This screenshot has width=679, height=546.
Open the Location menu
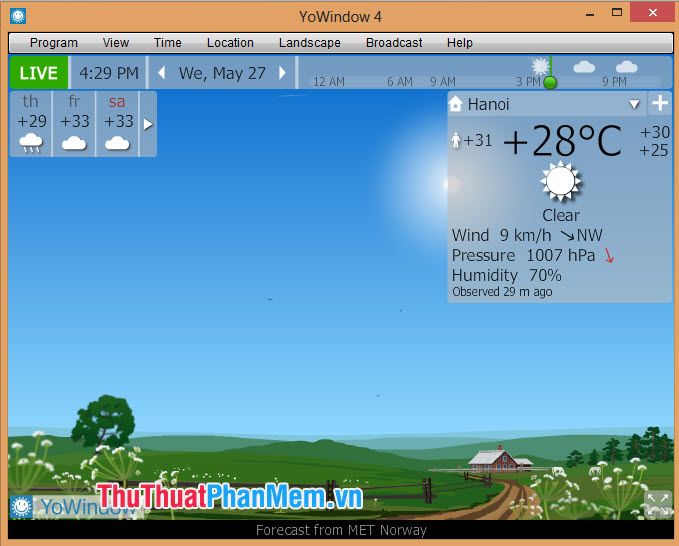click(230, 43)
